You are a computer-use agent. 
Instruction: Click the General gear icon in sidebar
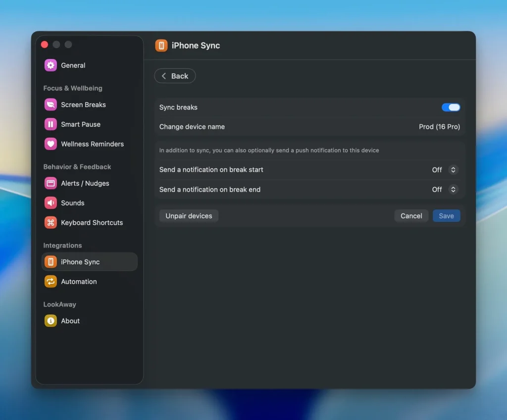[x=51, y=65]
